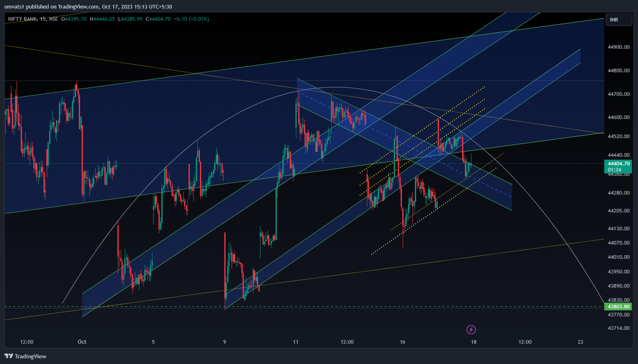Click the 16 date label on time axis

(402, 342)
